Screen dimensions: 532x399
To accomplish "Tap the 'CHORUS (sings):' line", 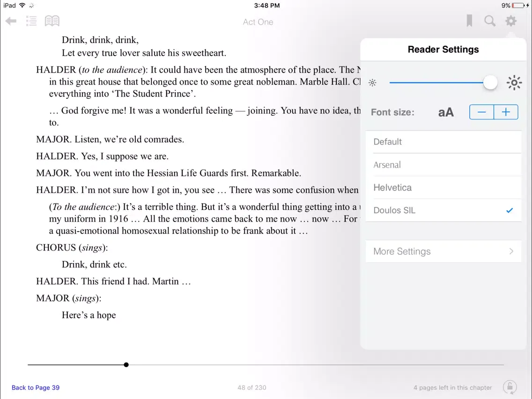I will (72, 248).
